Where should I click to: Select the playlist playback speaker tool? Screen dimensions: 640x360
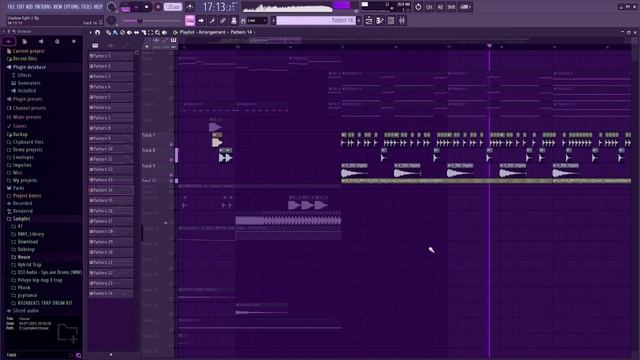tap(164, 32)
